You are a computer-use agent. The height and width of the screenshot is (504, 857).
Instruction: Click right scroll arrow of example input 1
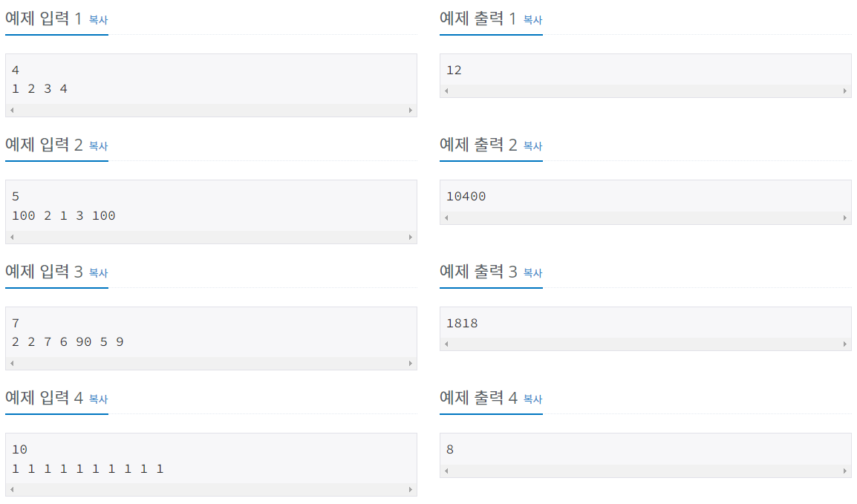[x=411, y=111]
